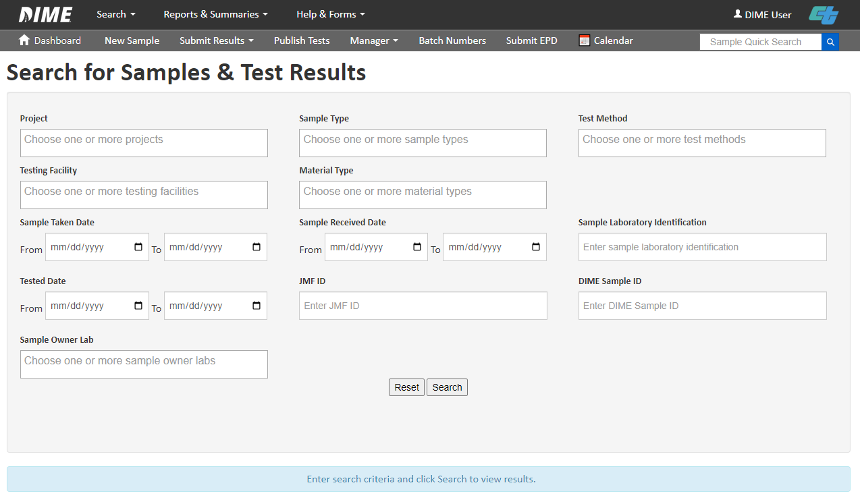Open the Calendar page
The height and width of the screenshot is (504, 860).
tap(606, 40)
